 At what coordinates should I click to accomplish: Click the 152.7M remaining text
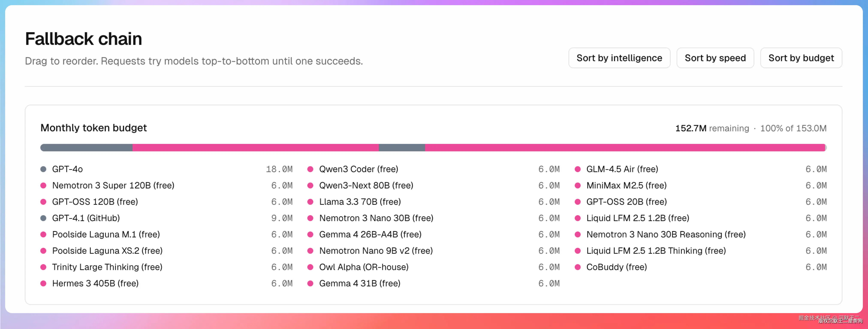pos(712,128)
